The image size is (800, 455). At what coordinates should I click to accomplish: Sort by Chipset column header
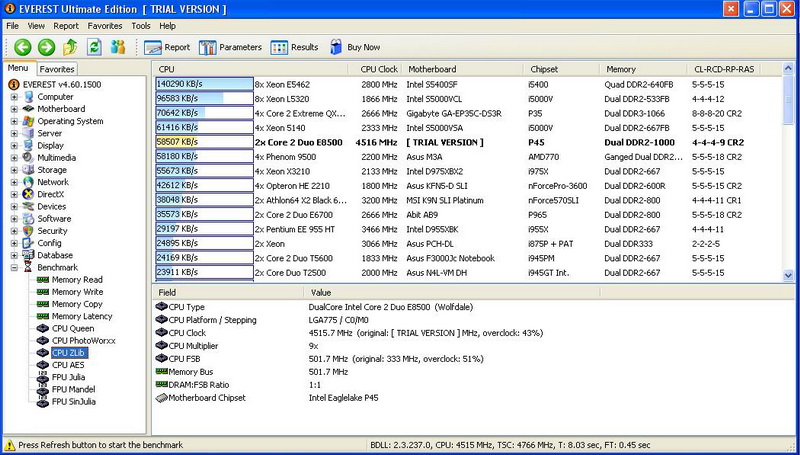click(562, 69)
